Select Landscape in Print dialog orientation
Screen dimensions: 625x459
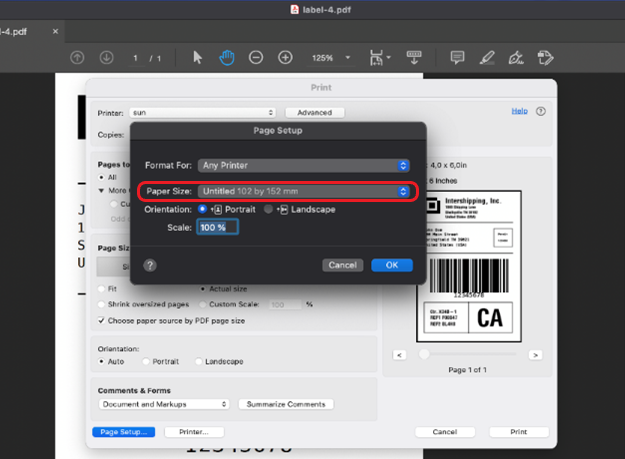(199, 361)
